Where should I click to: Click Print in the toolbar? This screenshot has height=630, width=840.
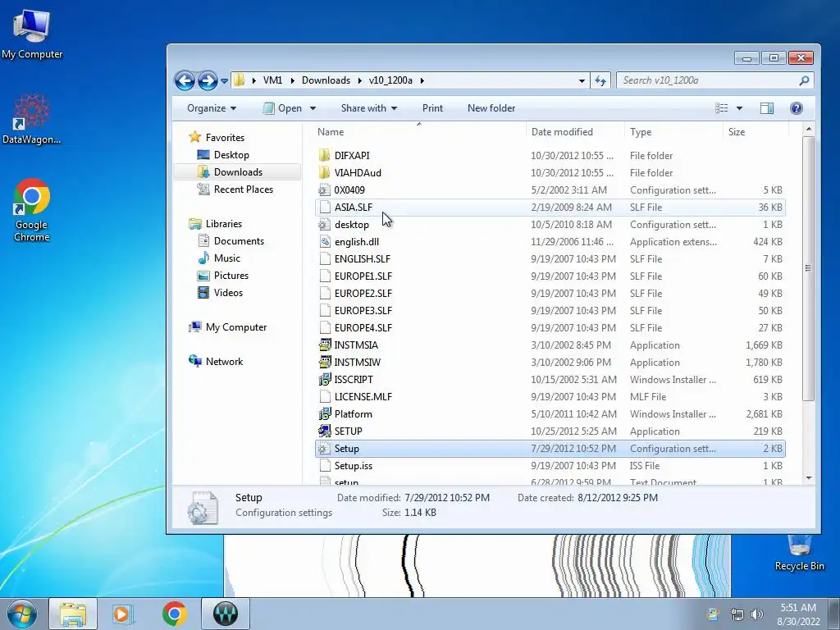coord(432,108)
